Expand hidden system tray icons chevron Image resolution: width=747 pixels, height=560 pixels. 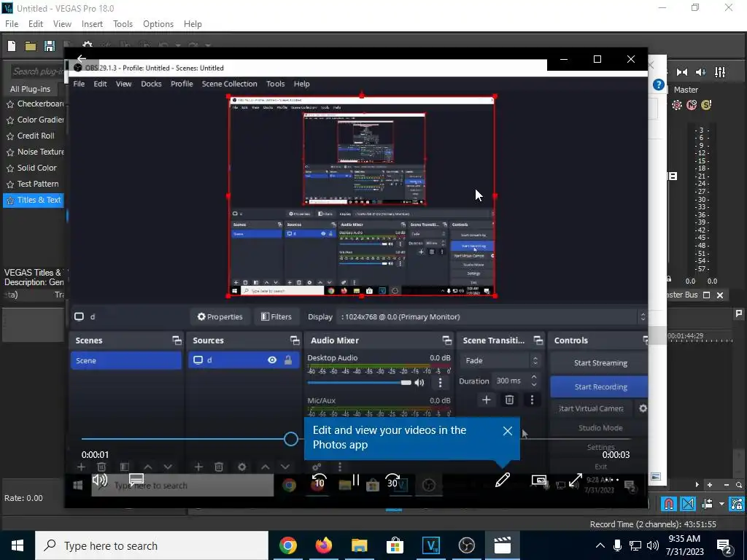pyautogui.click(x=600, y=545)
